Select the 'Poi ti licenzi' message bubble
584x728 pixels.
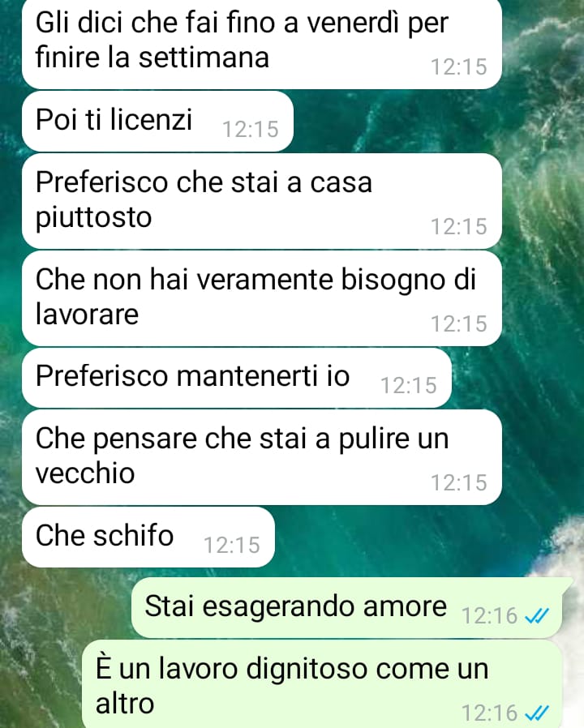click(x=157, y=121)
